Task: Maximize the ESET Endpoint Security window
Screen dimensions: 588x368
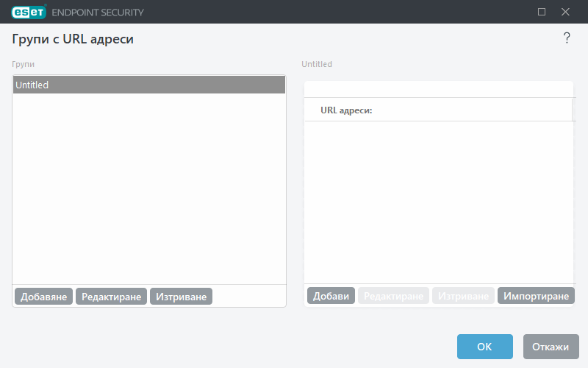Action: point(542,12)
